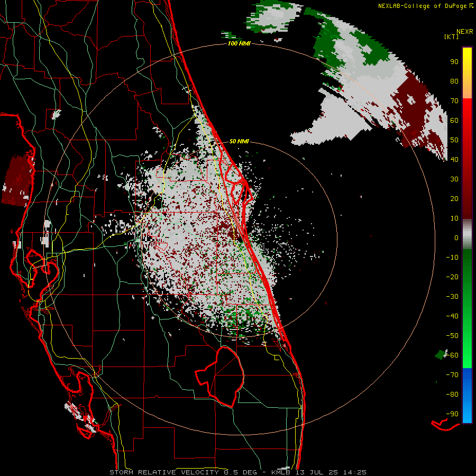This screenshot has width=476, height=476.
Task: Click the NEXLAB-College of DuPage label
Action: (426, 6)
